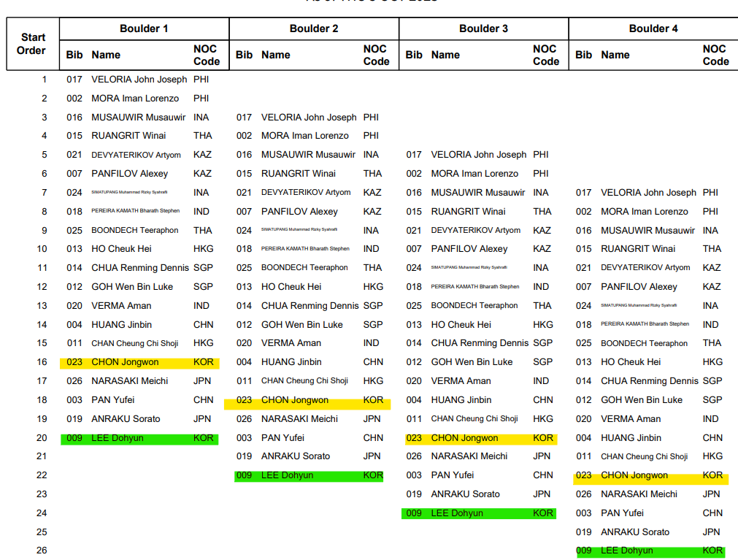Select the Boulder 1 column header
The width and height of the screenshot is (738, 560).
click(x=144, y=28)
